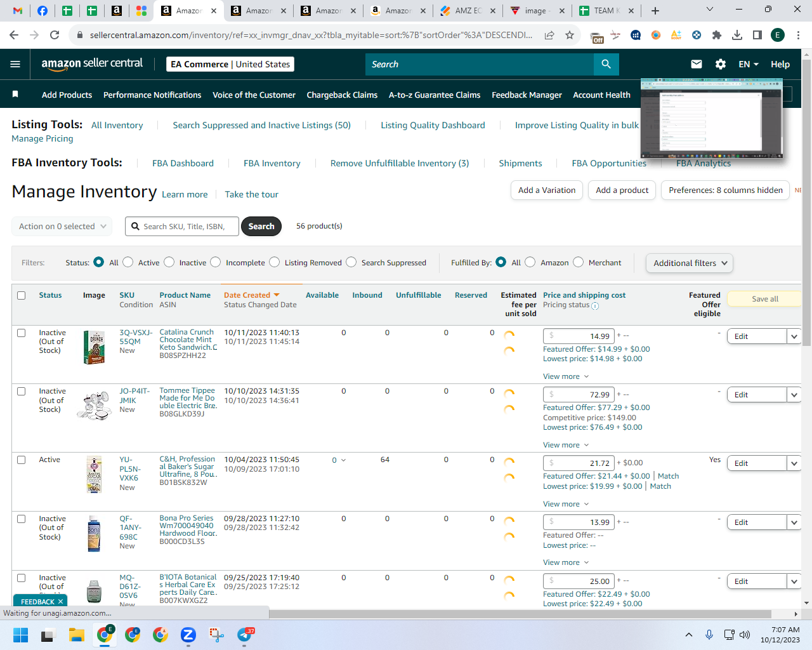Close the Feedback tab with its X
The image size is (812, 650).
coord(61,602)
